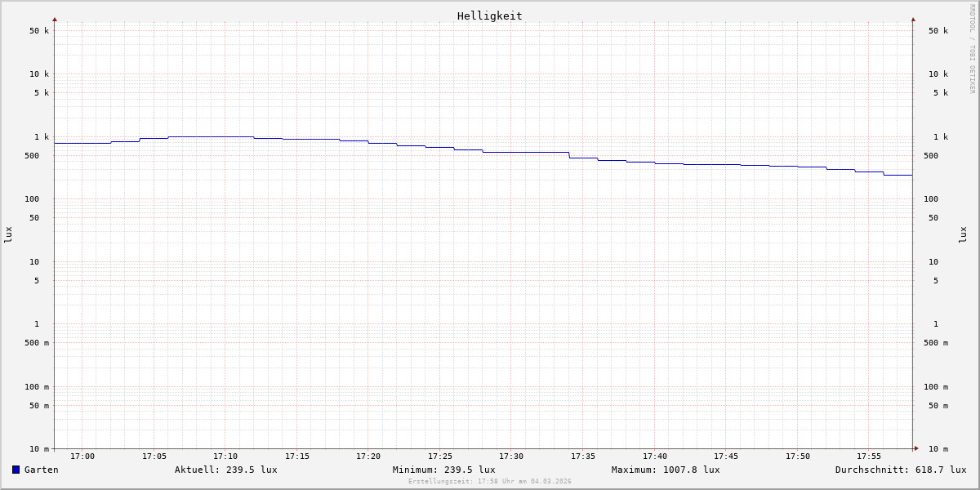Viewport: 980px width, 490px height.
Task: Click the 17:50 time axis label
Action: coord(798,457)
